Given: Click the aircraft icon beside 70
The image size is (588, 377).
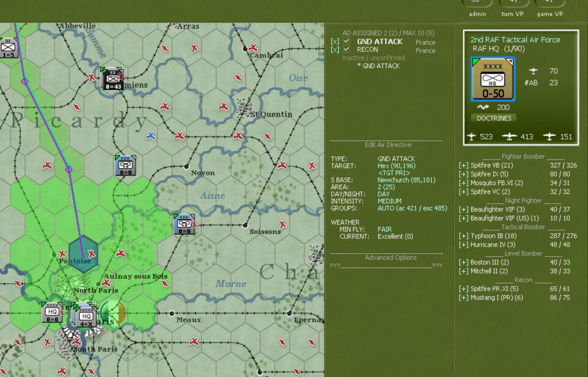Looking at the screenshot, I should pos(533,71).
